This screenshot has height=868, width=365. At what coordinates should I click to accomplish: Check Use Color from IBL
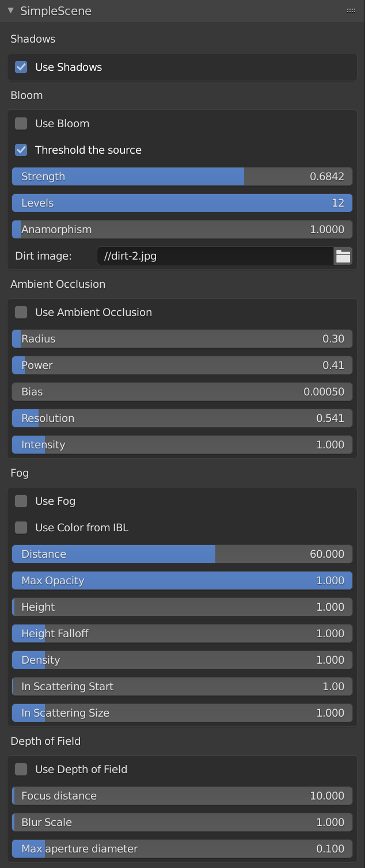21,527
